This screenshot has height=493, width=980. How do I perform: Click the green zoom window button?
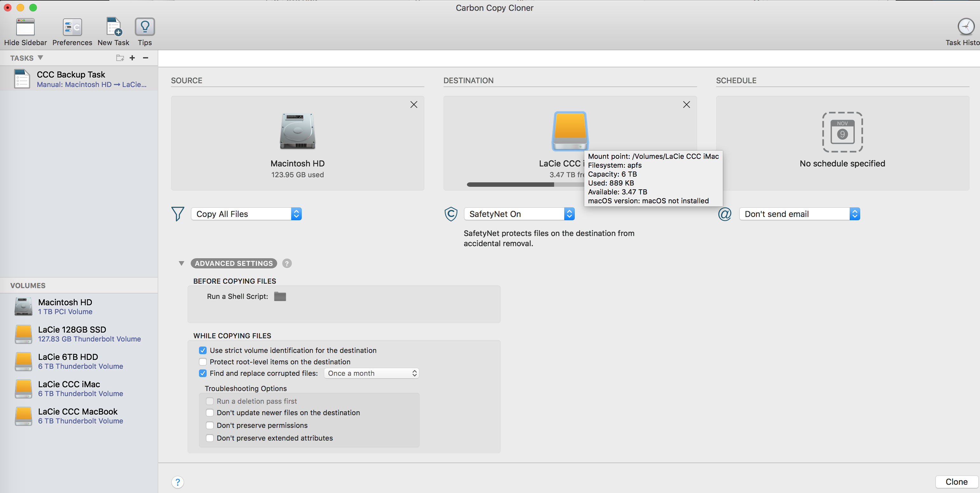[33, 7]
